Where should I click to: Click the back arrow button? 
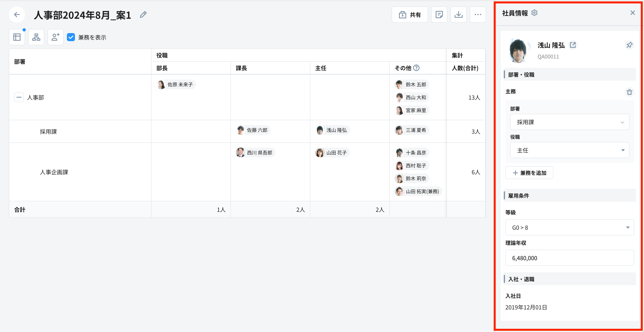click(x=17, y=15)
